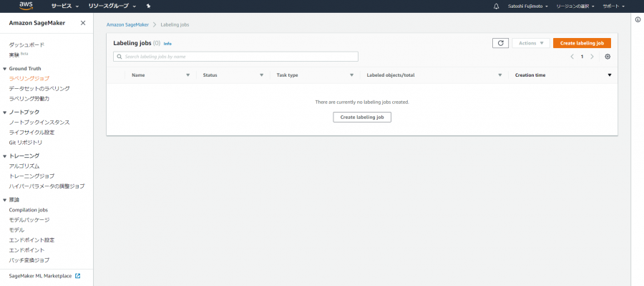
Task: Close the Amazon SageMaker sidebar
Action: point(83,23)
